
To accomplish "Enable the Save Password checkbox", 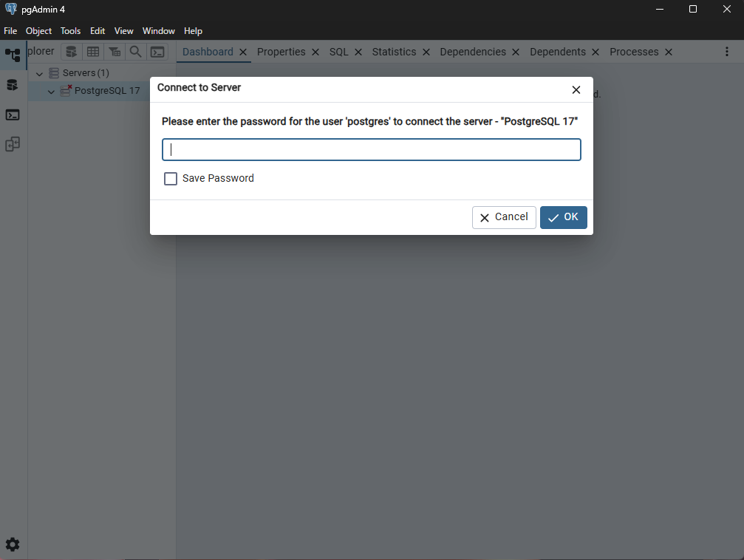I will (171, 179).
